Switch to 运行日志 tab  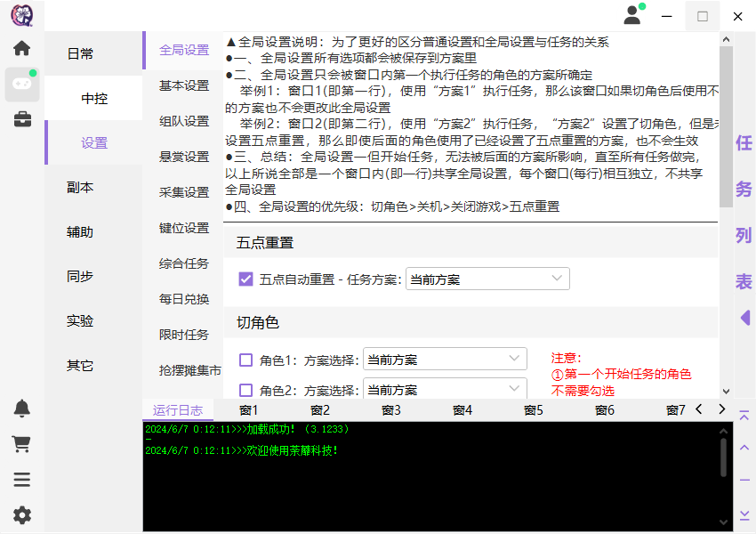point(178,410)
